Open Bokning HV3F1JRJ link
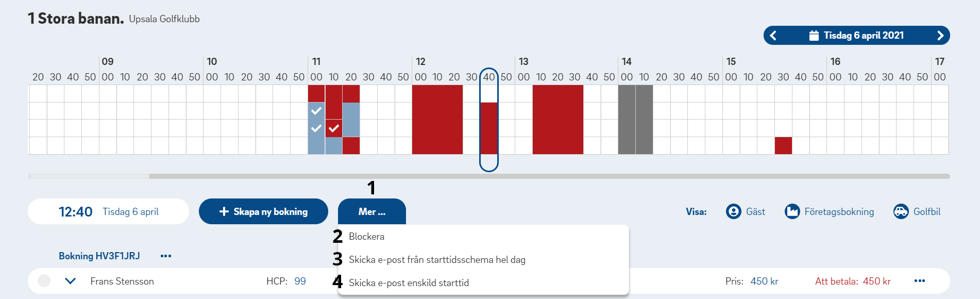The image size is (980, 299). coord(99,256)
